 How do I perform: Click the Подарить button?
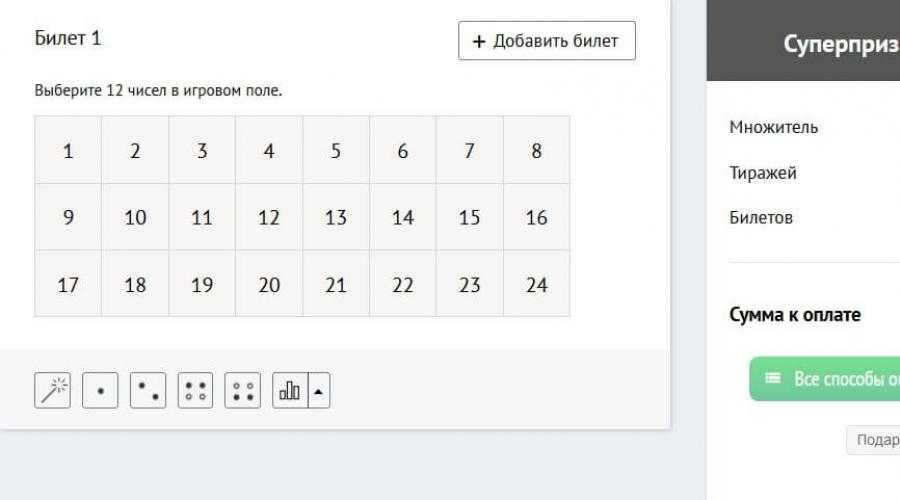pos(873,440)
